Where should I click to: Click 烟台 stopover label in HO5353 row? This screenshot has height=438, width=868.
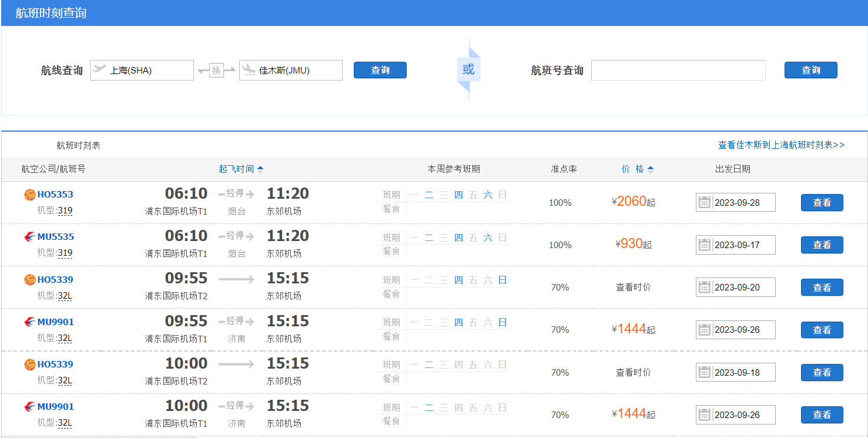point(236,211)
